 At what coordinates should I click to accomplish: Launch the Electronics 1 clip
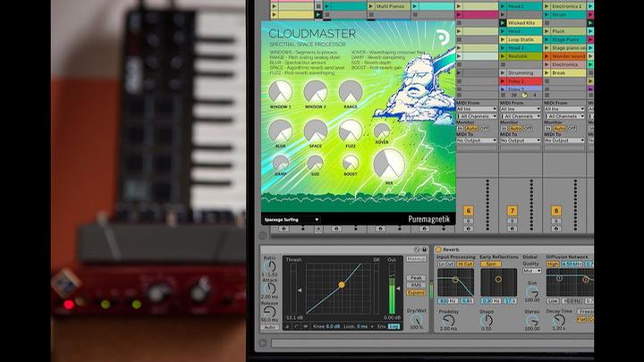[x=547, y=6]
